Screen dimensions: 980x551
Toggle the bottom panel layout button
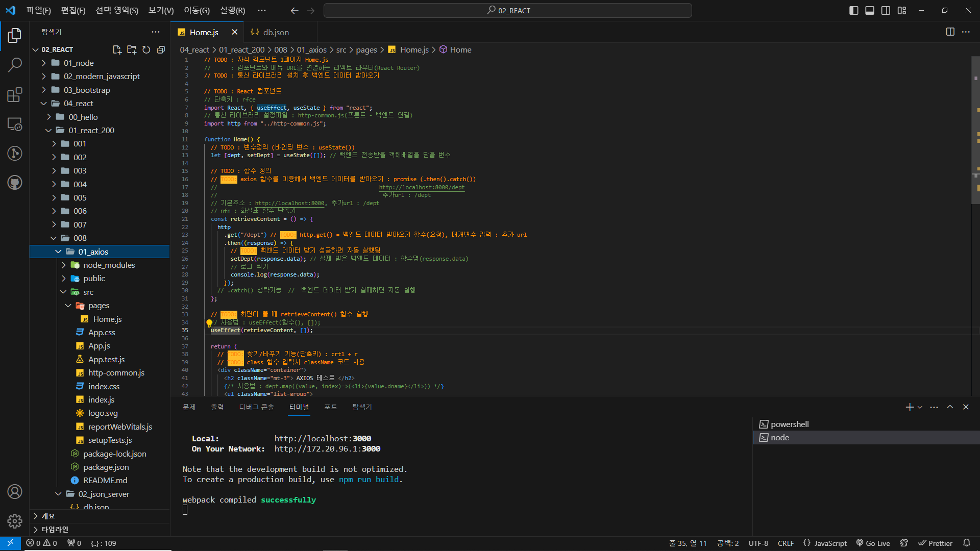(x=870, y=10)
